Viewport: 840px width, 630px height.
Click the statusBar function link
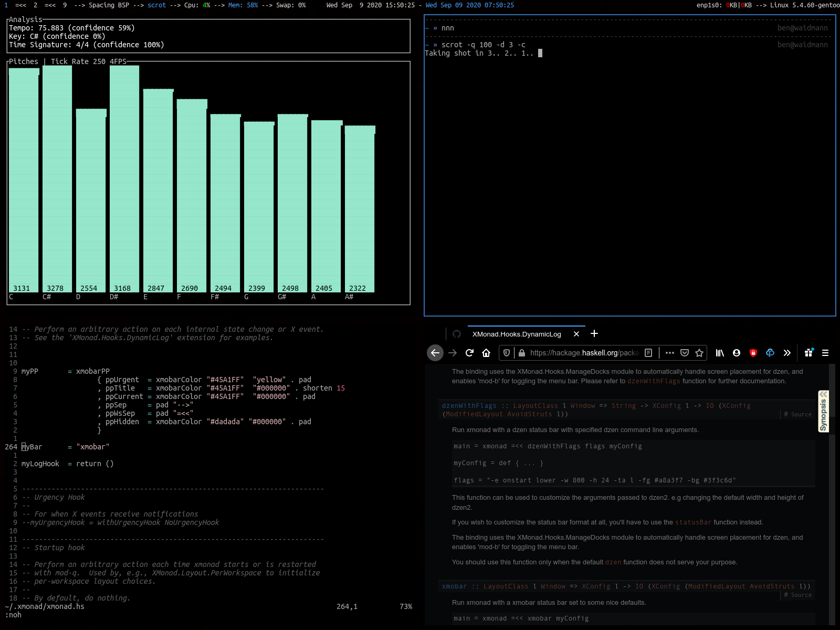pos(693,522)
